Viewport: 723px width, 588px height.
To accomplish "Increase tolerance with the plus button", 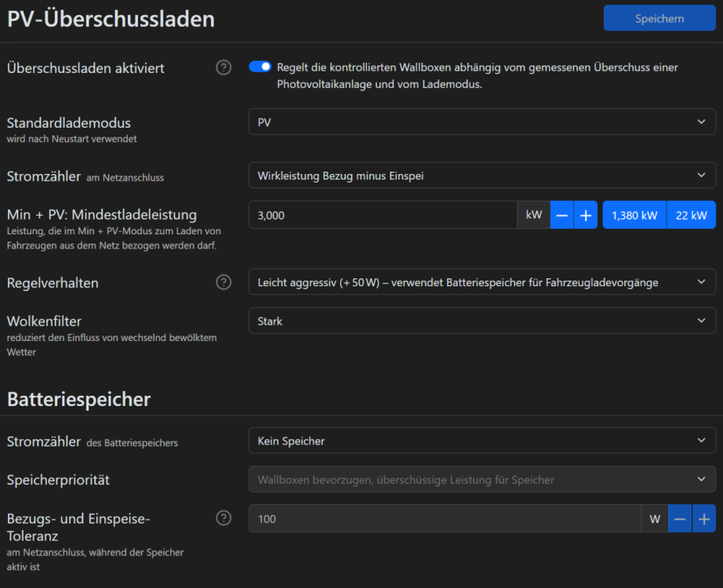I will coord(704,519).
